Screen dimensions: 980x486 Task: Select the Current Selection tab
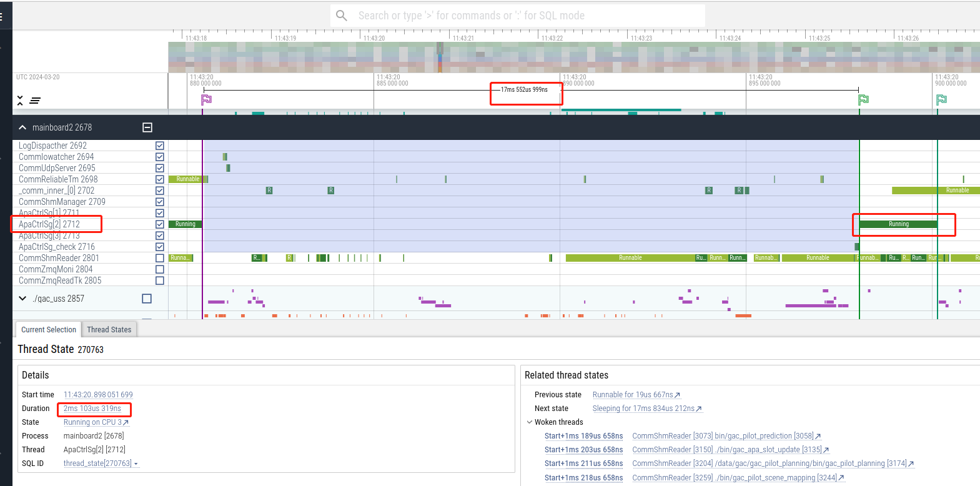[49, 330]
